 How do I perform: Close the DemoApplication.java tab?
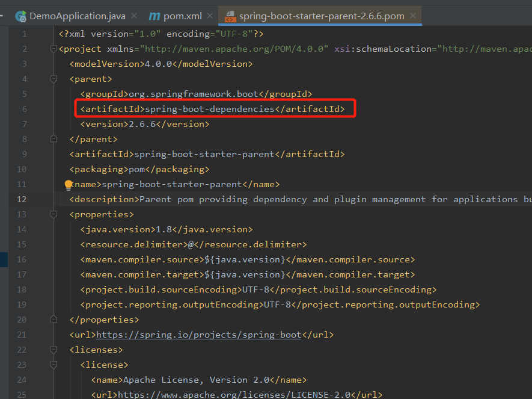point(134,16)
